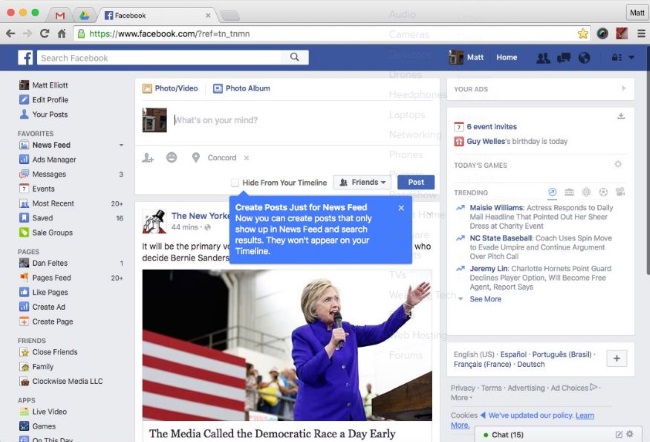Expand the account menu arrow in top bar
Image resolution: width=650 pixels, height=442 pixels.
631,58
